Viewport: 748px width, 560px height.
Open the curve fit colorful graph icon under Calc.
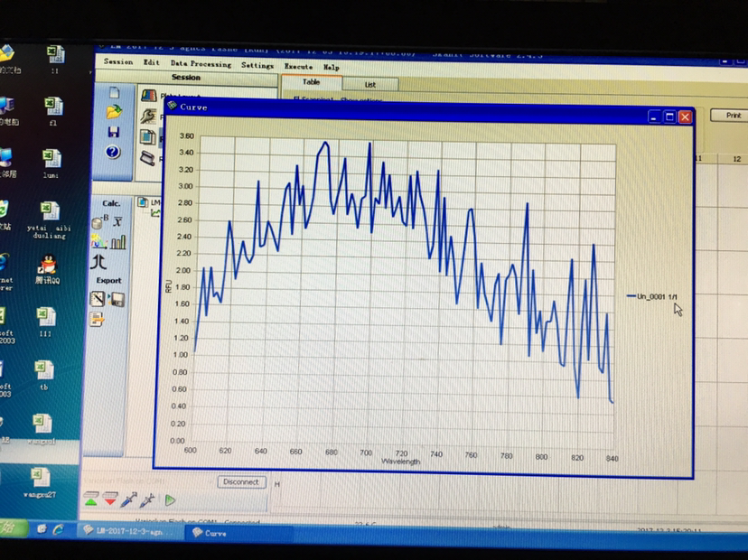tap(98, 242)
